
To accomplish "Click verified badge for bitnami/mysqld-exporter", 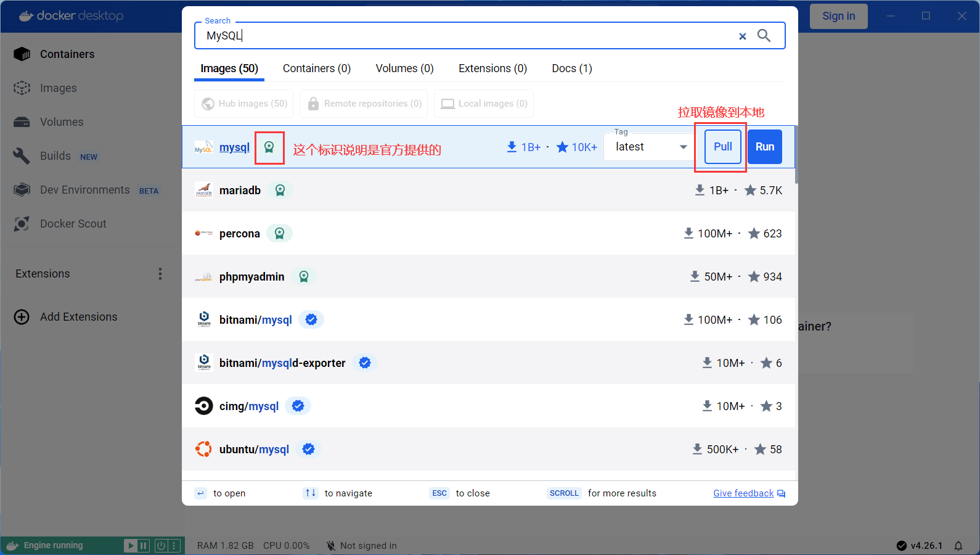I will pos(365,363).
